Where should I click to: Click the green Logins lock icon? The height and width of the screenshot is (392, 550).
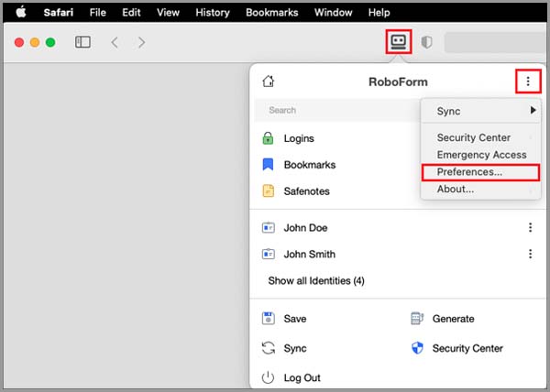268,138
